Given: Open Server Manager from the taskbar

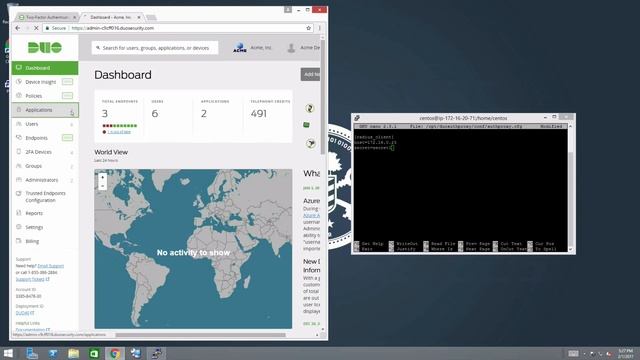Looking at the screenshot, I should click(32, 353).
